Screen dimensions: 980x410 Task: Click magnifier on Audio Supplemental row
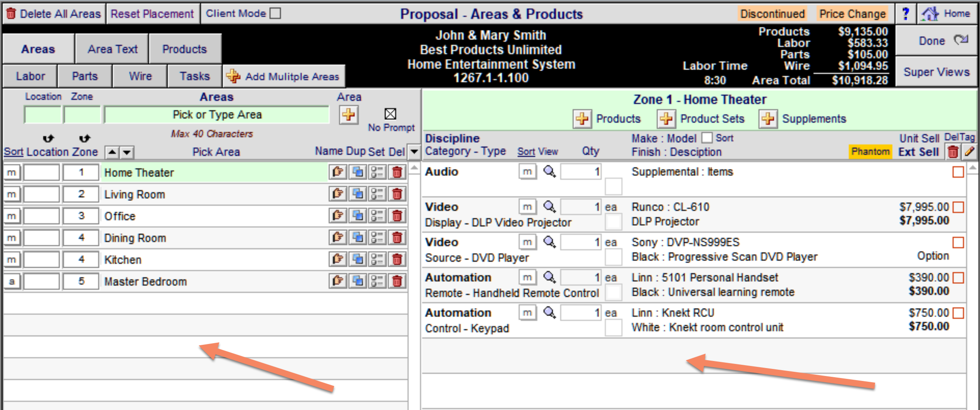tap(549, 171)
